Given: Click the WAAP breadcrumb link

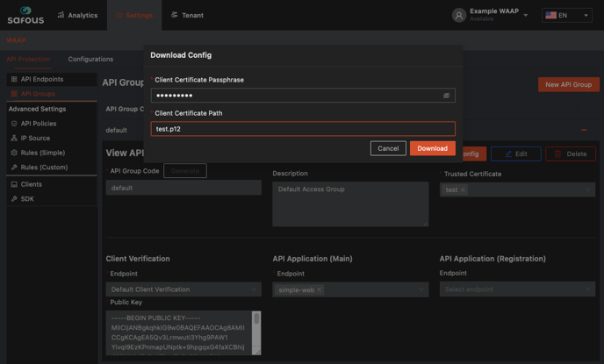Looking at the screenshot, I should pyautogui.click(x=16, y=40).
